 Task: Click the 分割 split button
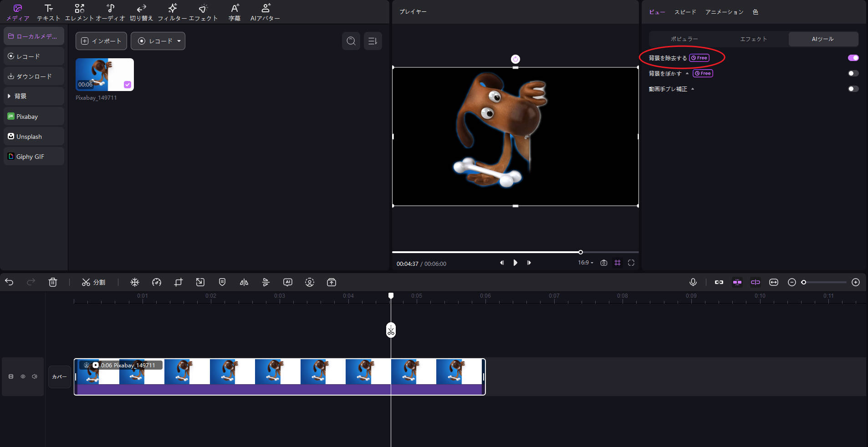[x=93, y=282]
